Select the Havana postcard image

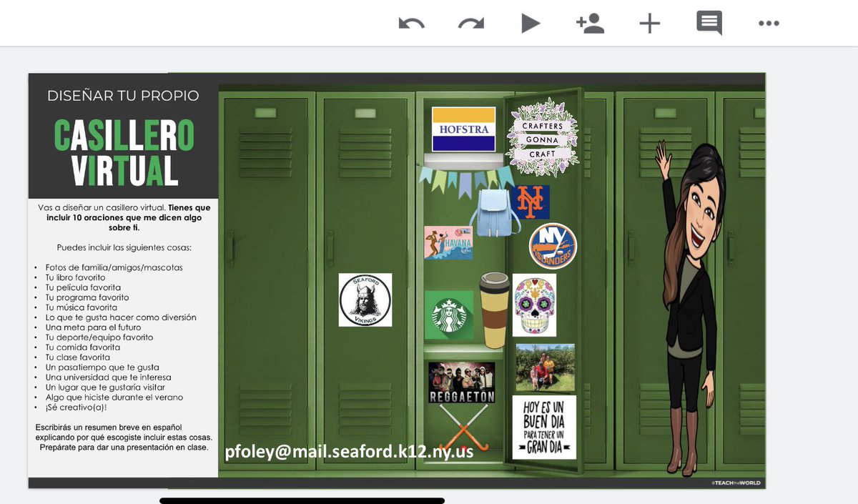(x=448, y=243)
